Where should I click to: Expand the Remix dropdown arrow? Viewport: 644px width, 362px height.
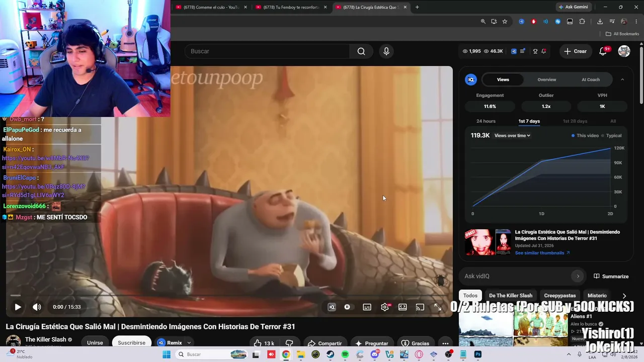[x=189, y=343]
